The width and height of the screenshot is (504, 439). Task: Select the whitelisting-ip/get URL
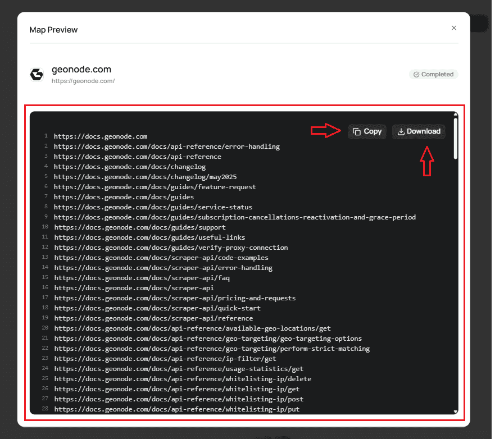[x=177, y=389]
